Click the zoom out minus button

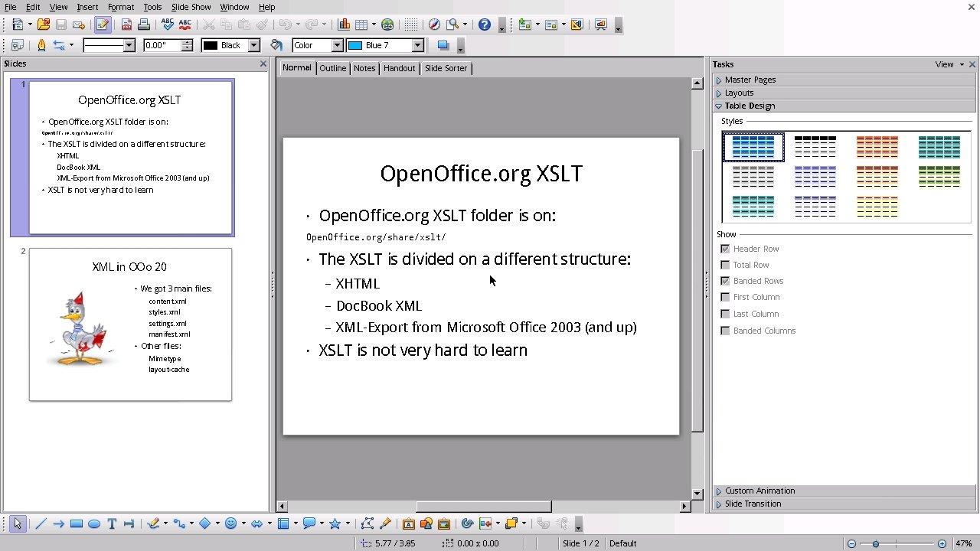851,543
